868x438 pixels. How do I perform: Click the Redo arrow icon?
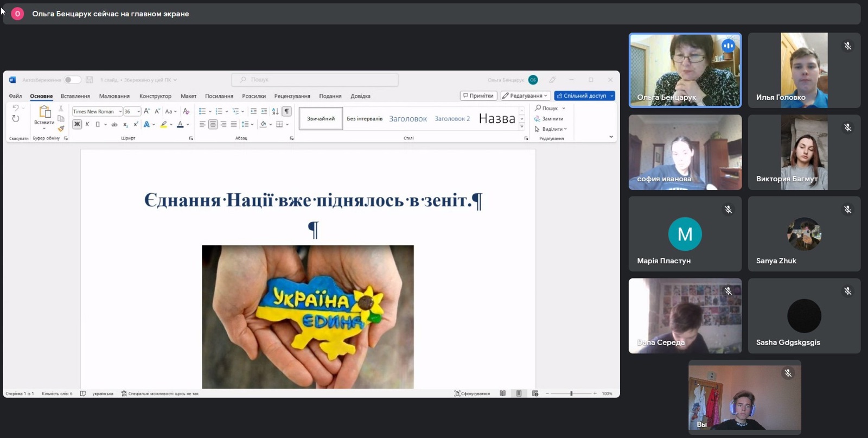pos(16,119)
